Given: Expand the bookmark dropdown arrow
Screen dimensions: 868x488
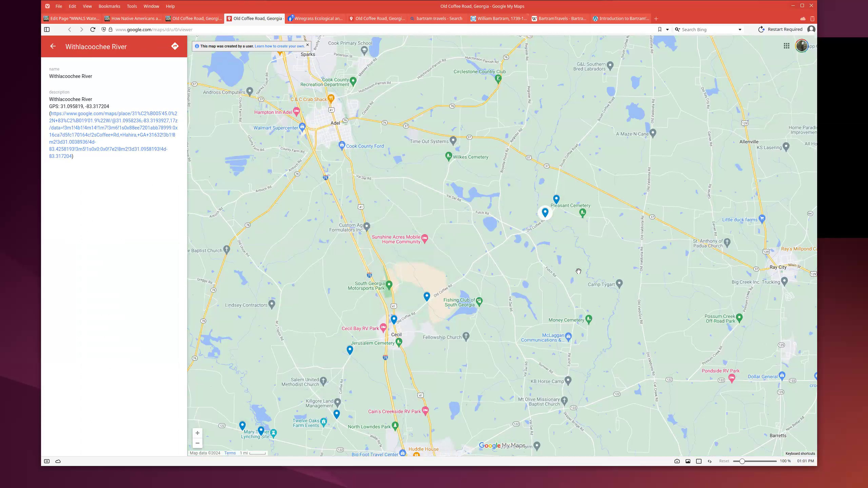Looking at the screenshot, I should coord(667,29).
